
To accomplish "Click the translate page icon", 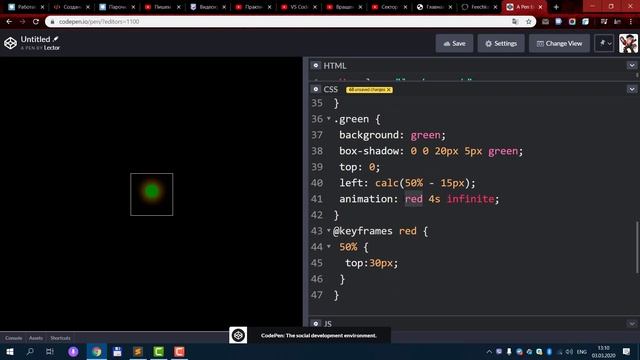I will click(x=515, y=21).
